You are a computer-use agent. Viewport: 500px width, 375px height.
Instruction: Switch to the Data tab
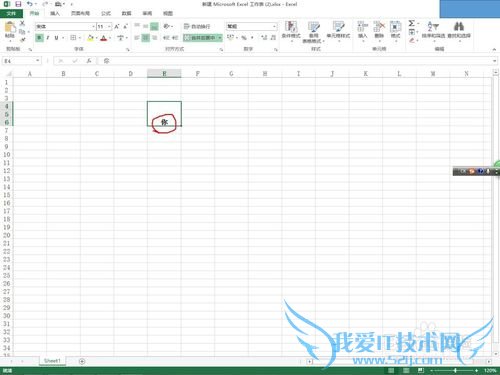[x=126, y=13]
